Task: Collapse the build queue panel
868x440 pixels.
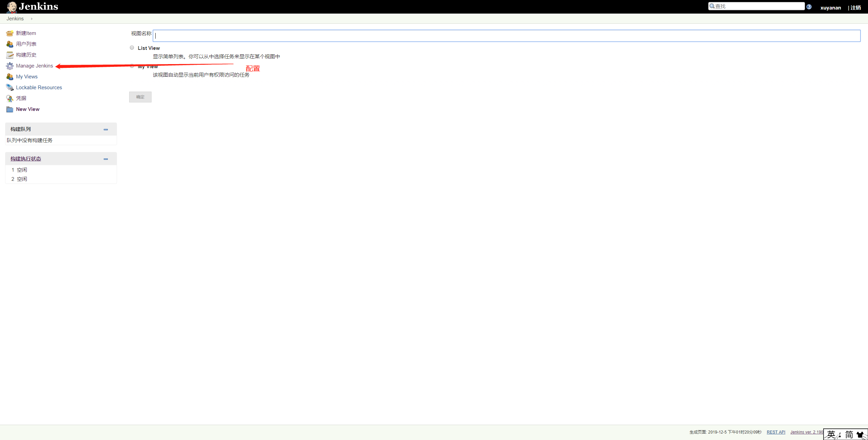Action: (x=106, y=130)
